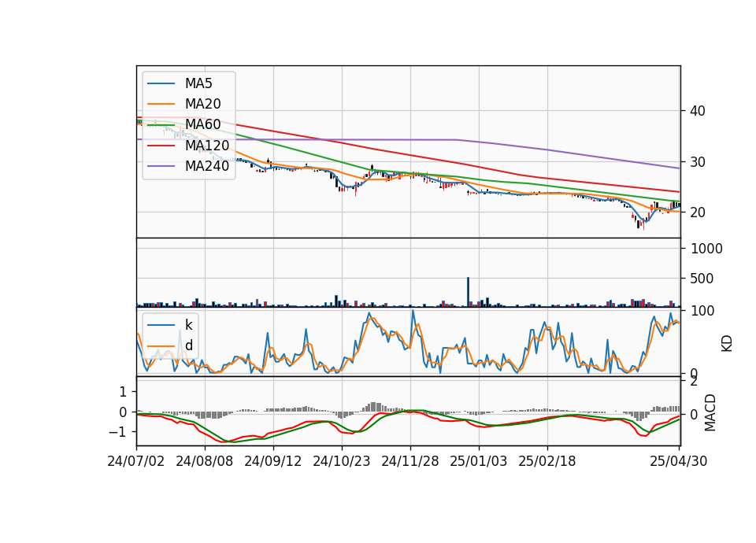Image resolution: width=756 pixels, height=543 pixels.
Task: Click the 24/11/28 date axis label
Action: pos(409,461)
